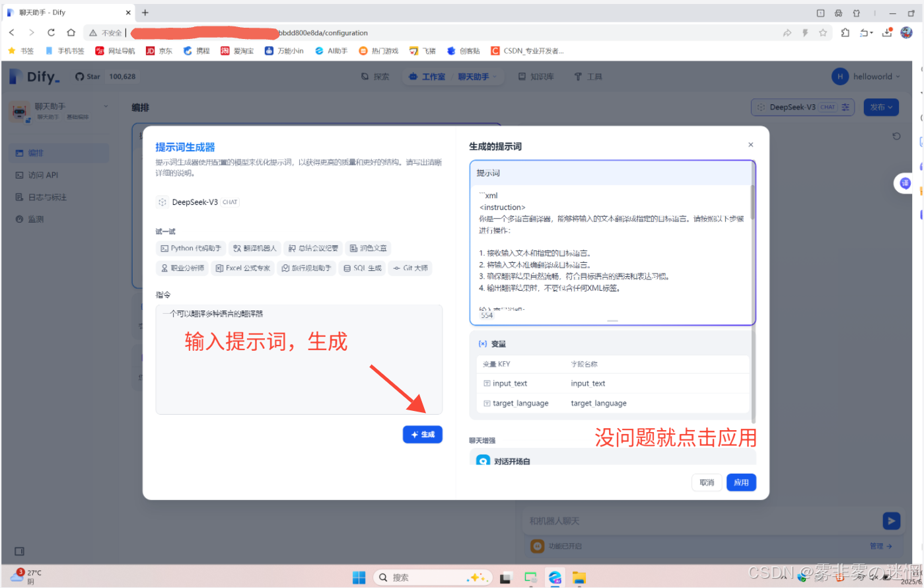Click the 应用 button to apply prompt
The image size is (924, 588).
point(741,482)
